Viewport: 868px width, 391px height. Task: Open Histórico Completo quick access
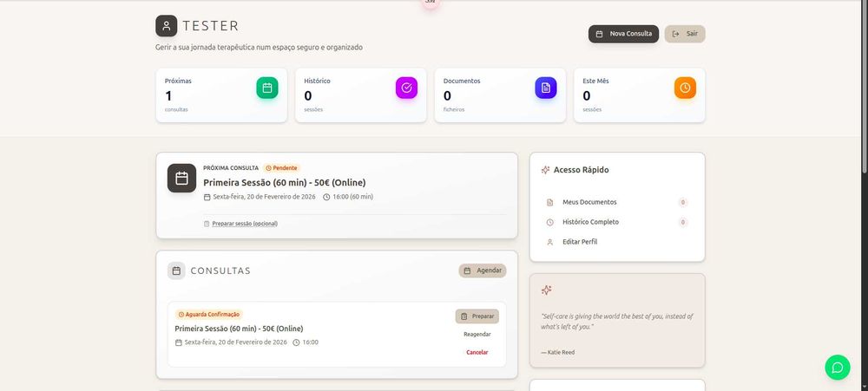pos(616,222)
